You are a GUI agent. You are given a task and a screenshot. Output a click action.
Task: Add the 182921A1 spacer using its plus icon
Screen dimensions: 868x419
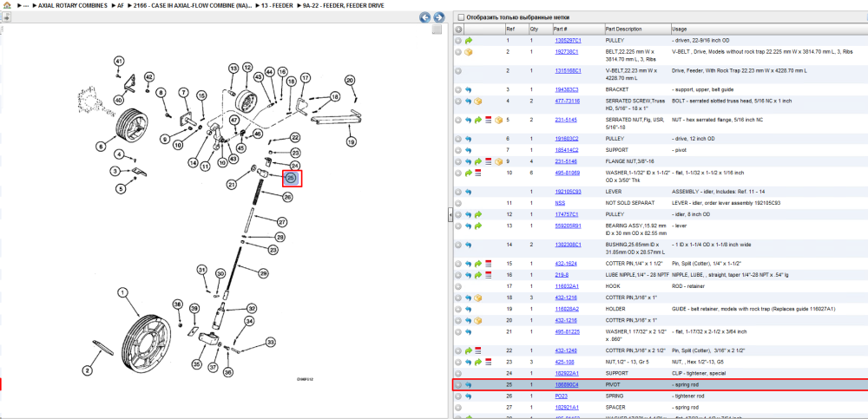coord(458,408)
